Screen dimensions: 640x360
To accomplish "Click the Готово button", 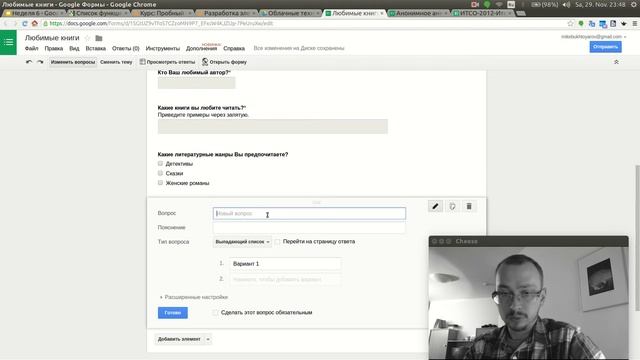I will [173, 313].
